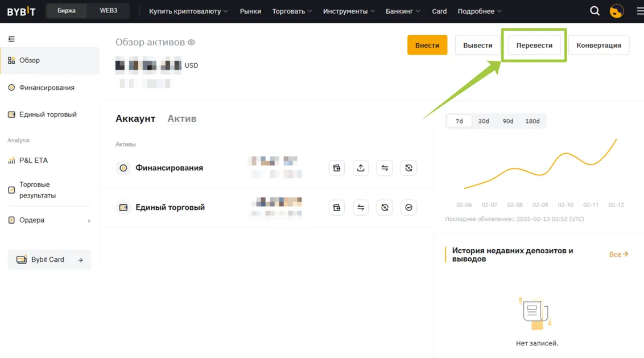Open Рынки in the top menu

(250, 11)
